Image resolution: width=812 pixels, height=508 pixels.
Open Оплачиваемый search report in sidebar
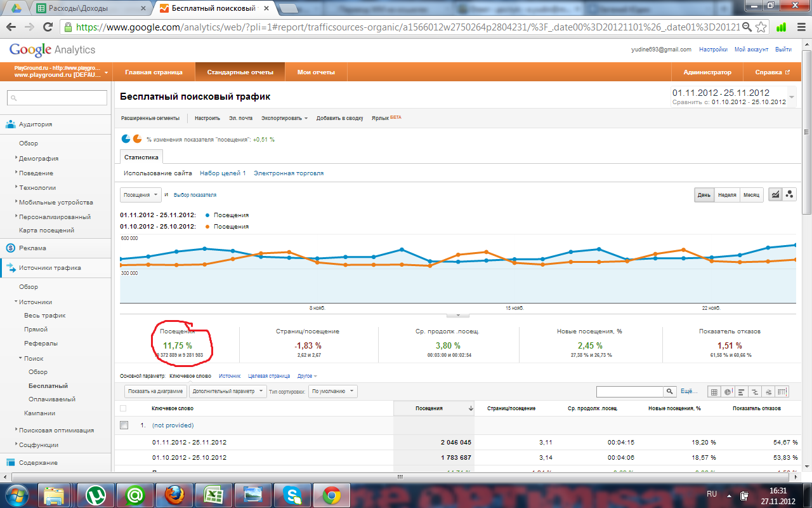52,399
